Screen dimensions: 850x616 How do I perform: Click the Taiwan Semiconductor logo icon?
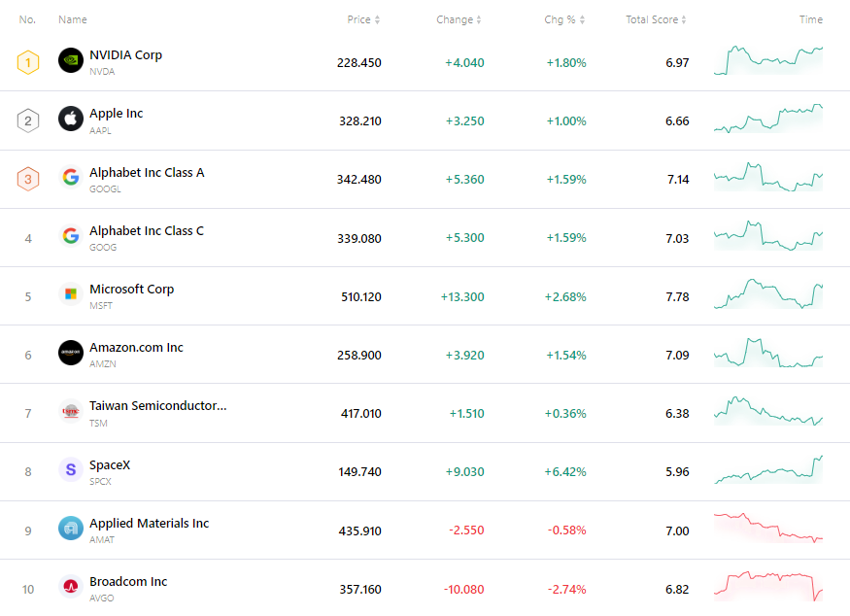(71, 411)
